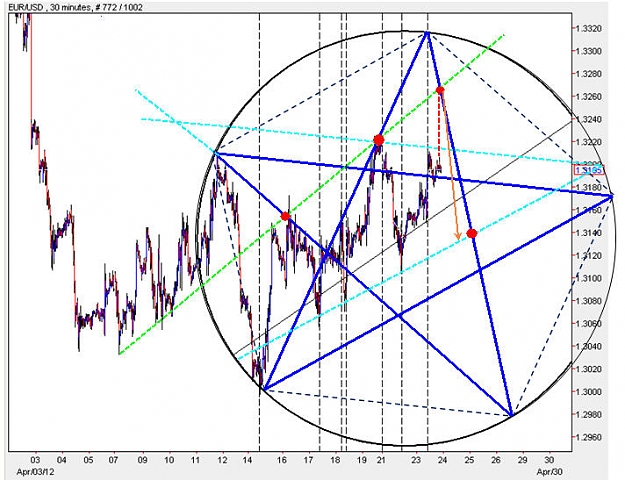
Task: Click the 14 date axis label
Action: pyautogui.click(x=248, y=460)
